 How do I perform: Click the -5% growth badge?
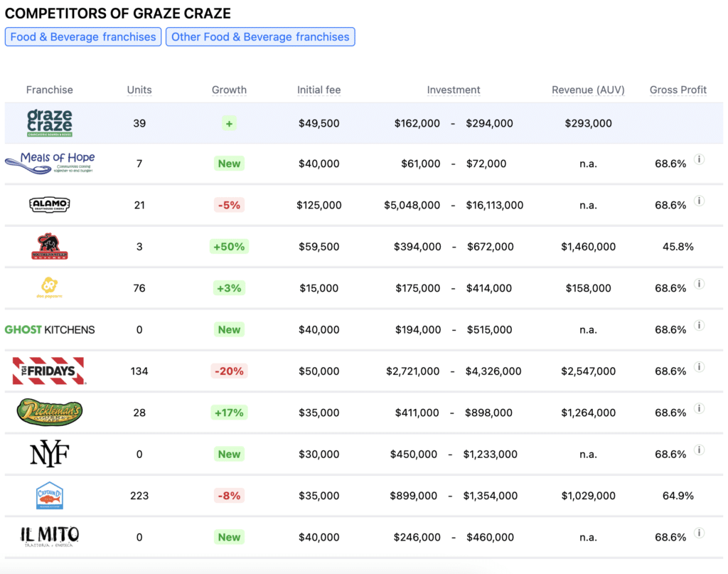(230, 205)
